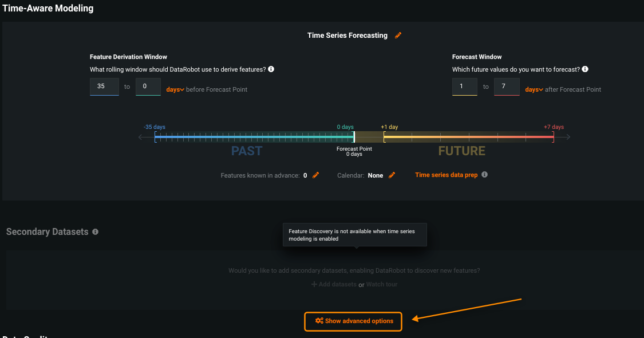Click info icon next to Time series data prep
Image resolution: width=644 pixels, height=338 pixels.
click(x=485, y=175)
